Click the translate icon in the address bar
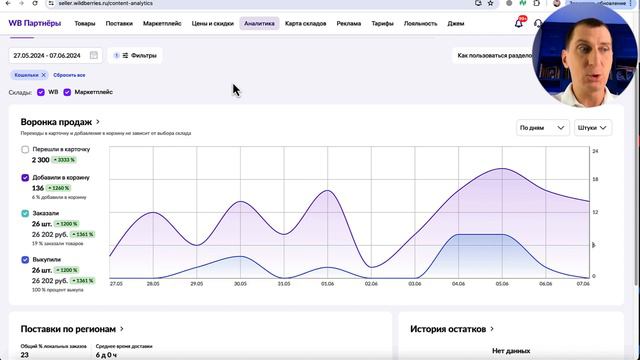640x360 pixels. [x=478, y=3]
